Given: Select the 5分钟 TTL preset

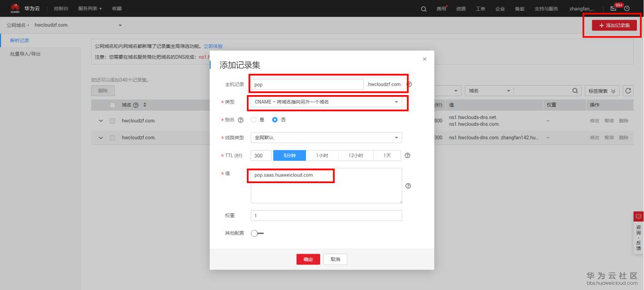Looking at the screenshot, I should coord(289,155).
